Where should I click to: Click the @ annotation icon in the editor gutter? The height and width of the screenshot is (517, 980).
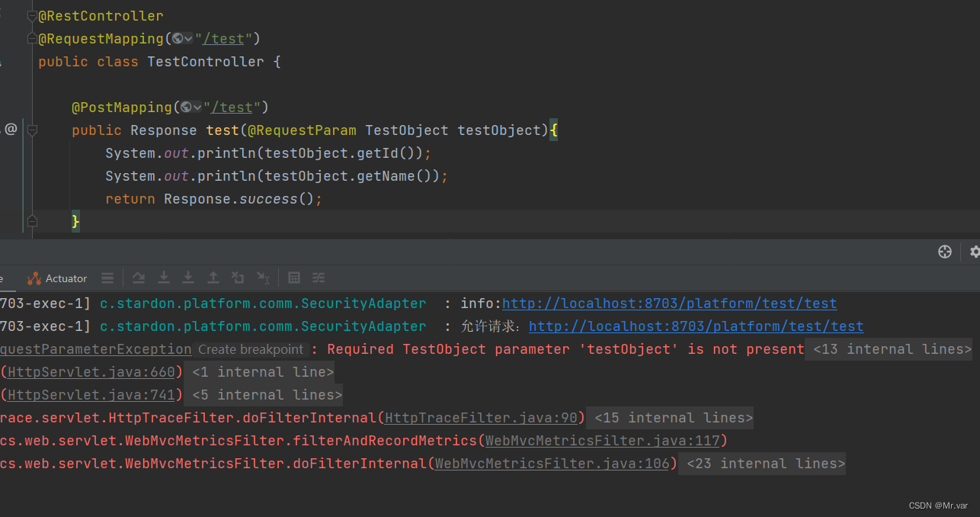[x=11, y=130]
